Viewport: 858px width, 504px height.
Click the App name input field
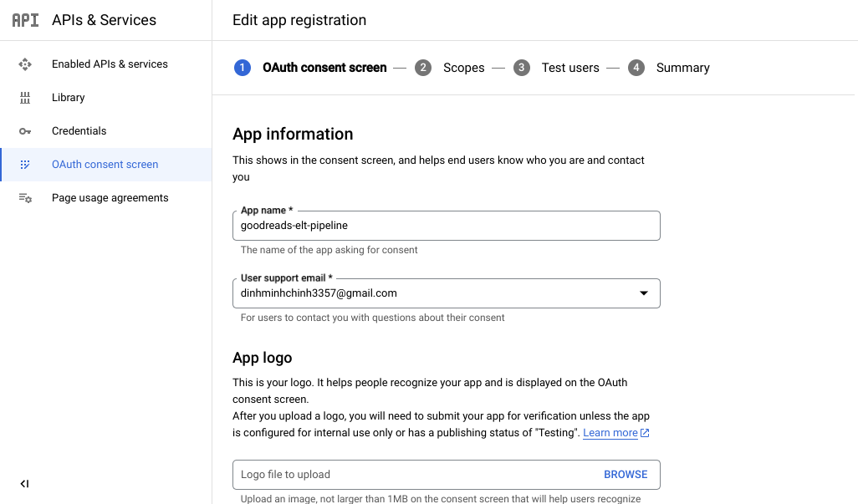(446, 226)
